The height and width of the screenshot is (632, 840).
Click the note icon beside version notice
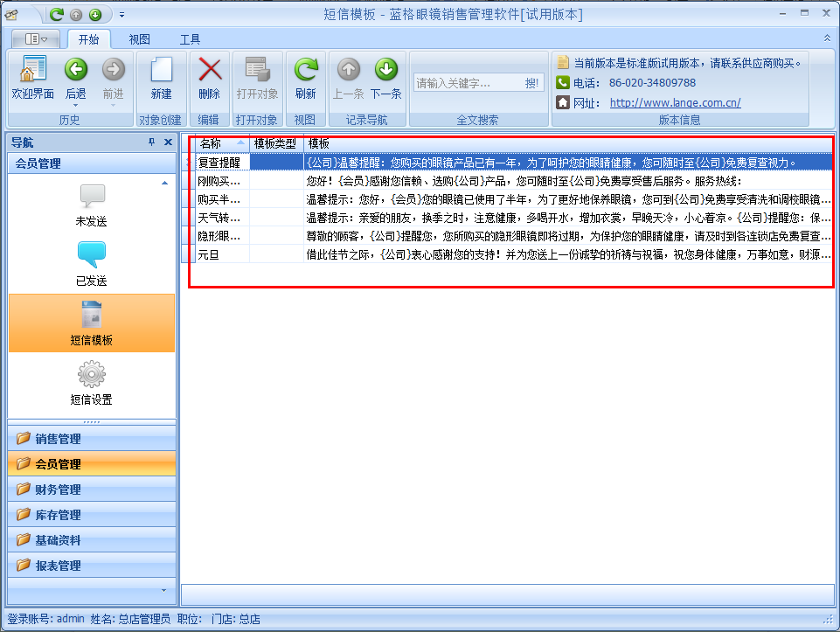(563, 63)
